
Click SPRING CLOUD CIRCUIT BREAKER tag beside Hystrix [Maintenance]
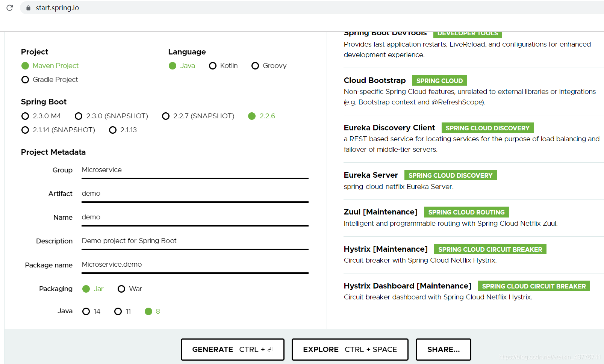click(x=490, y=249)
